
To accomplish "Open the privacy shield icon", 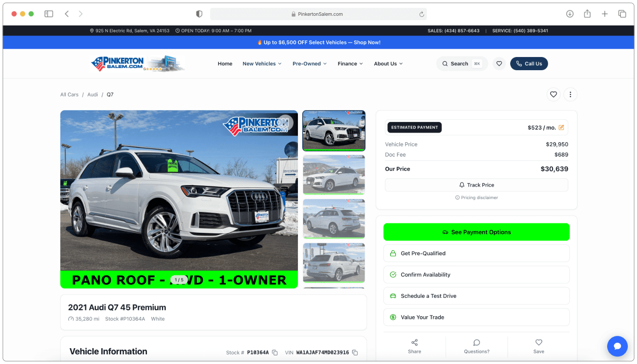I will [199, 14].
